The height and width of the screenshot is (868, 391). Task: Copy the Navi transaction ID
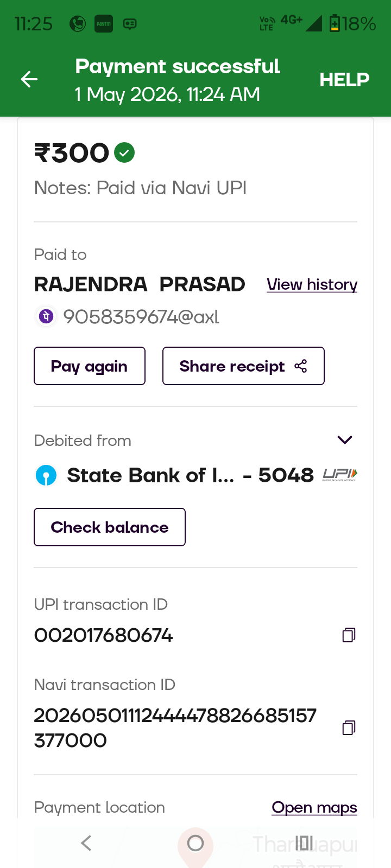(349, 727)
